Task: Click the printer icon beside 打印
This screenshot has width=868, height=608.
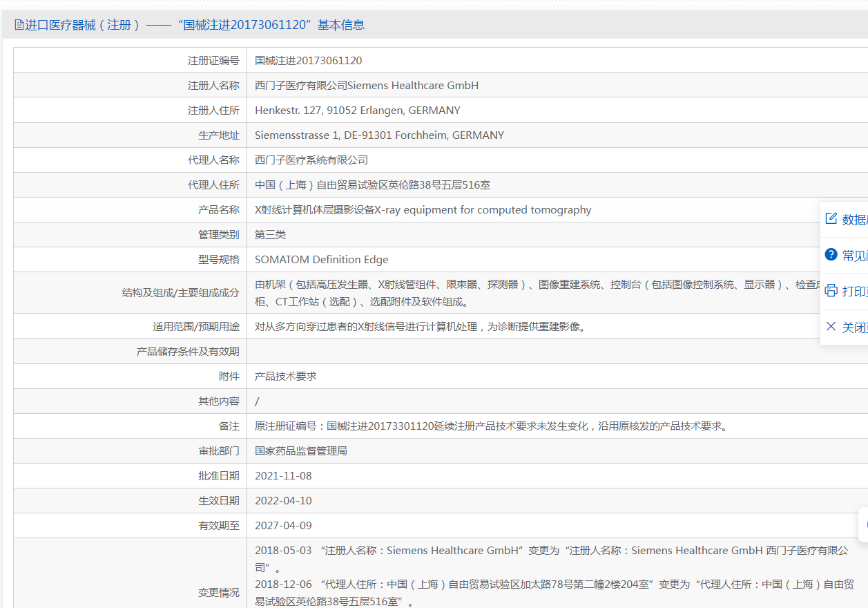Action: click(831, 291)
